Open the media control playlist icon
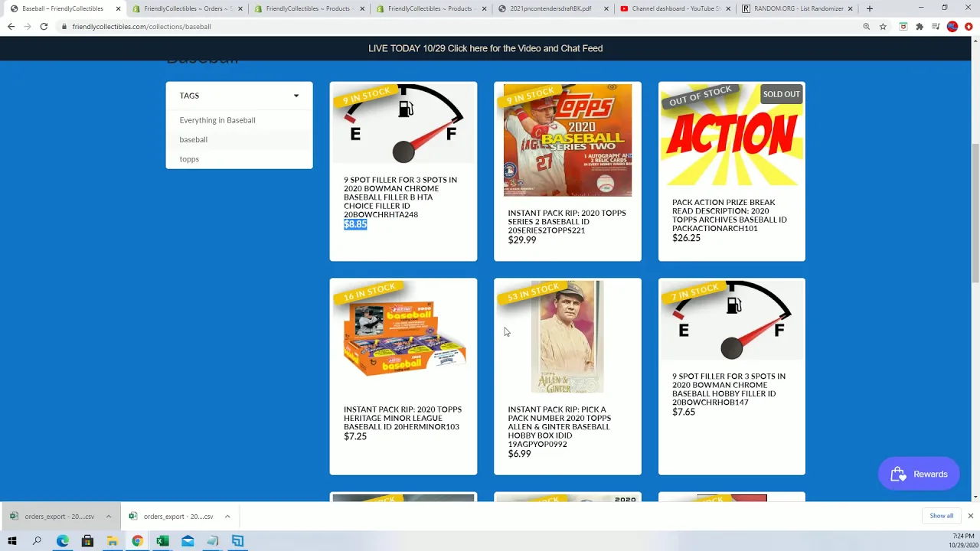This screenshot has width=980, height=551. [x=936, y=26]
